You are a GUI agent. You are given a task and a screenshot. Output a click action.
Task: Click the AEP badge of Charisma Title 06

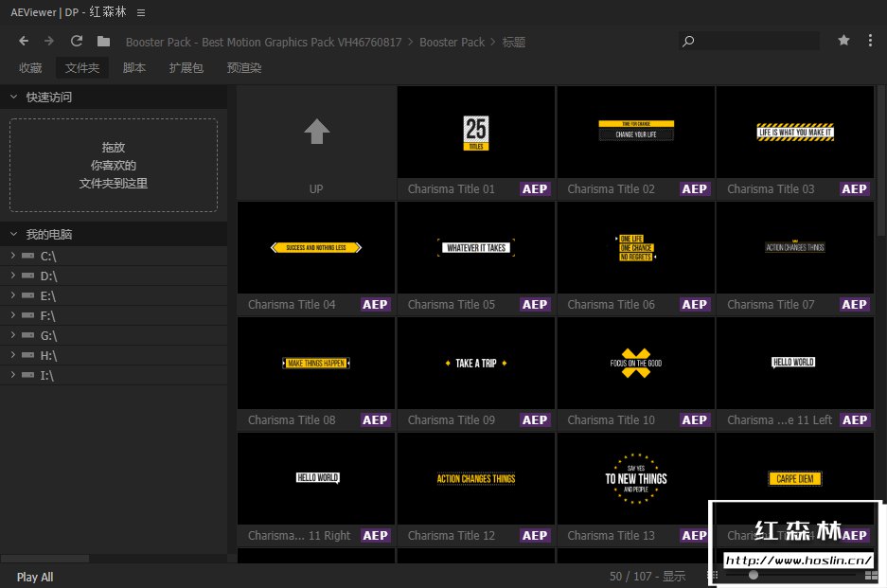[x=694, y=305]
